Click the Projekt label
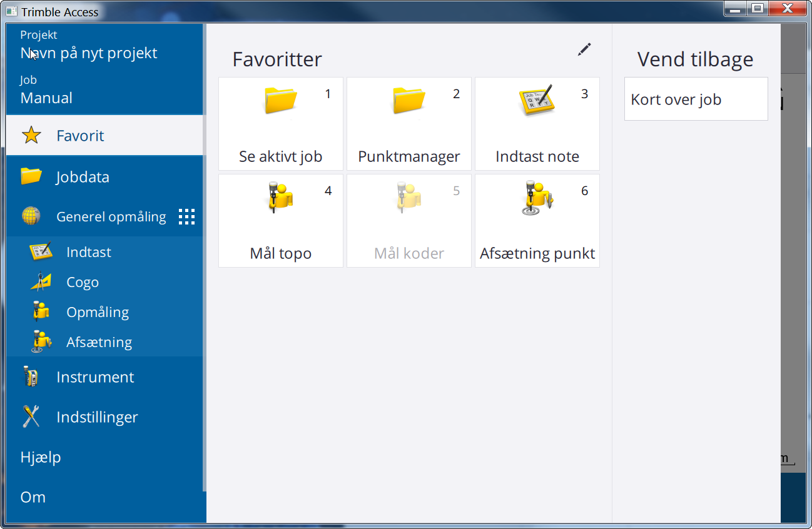Viewport: 812px width, 529px height. 39,35
